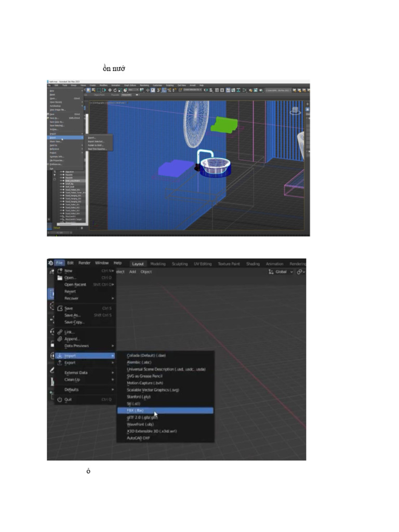Select the Move tool in 3ds Max toolbar

click(110, 90)
